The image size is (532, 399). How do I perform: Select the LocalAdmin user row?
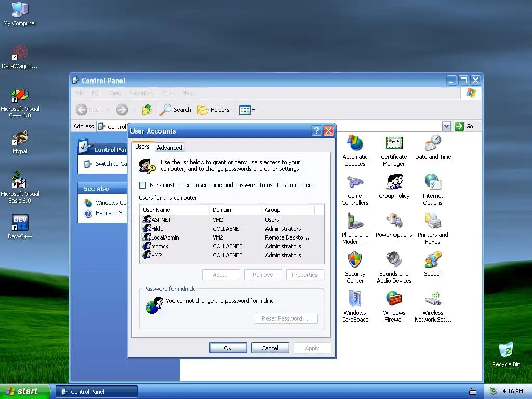(x=232, y=237)
